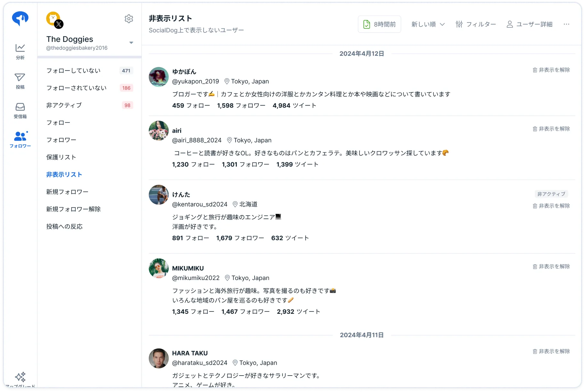Open the @kentarou_sd2024 profile link

point(200,204)
